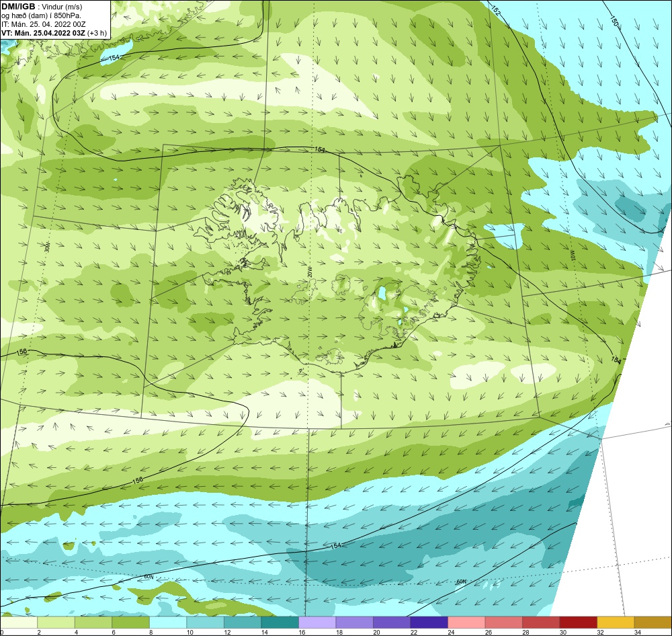Viewport: 672px width, 636px height.
Task: Click the legend tick label '30'
Action: point(562,632)
